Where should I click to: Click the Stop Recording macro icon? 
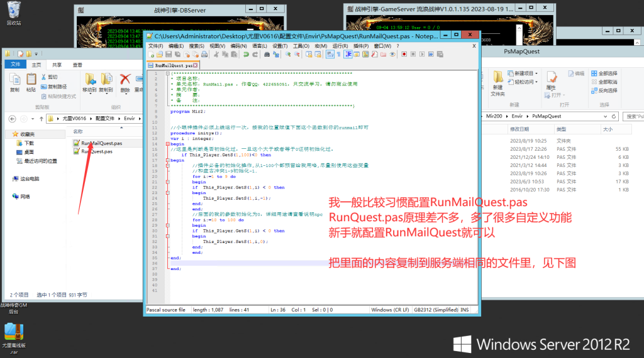click(x=413, y=54)
